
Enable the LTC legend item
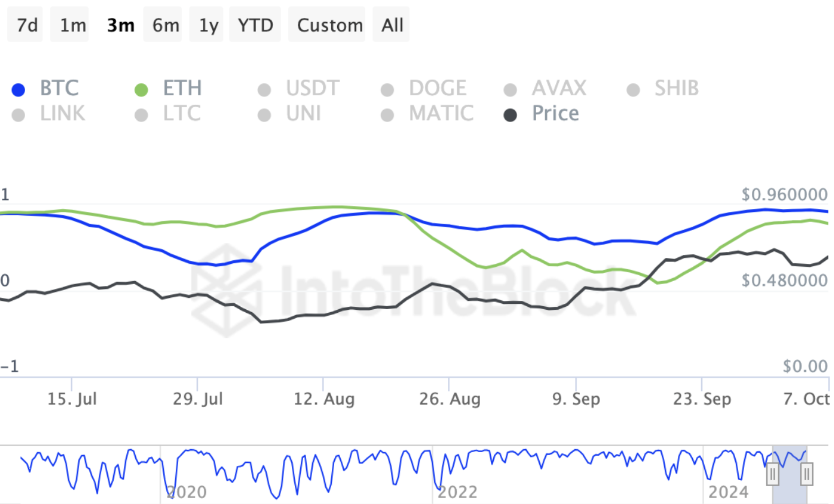pyautogui.click(x=141, y=114)
